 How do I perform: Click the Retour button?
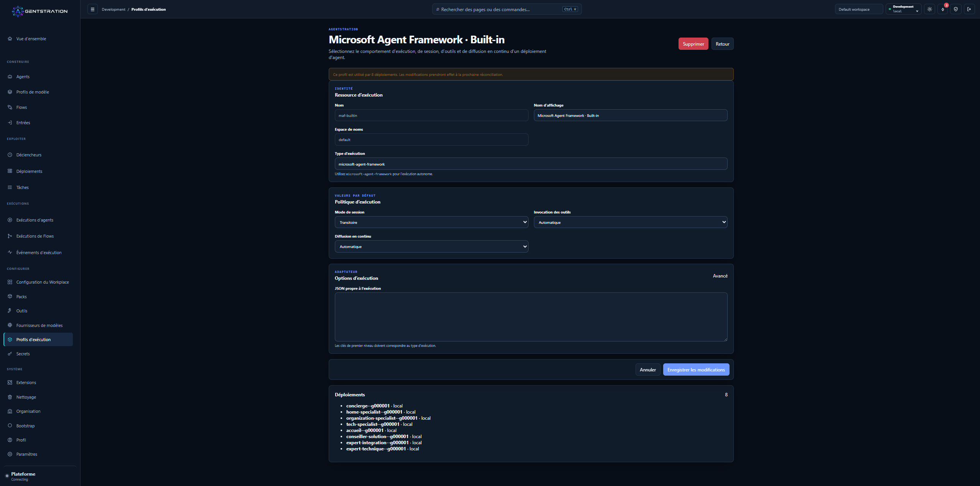point(722,44)
